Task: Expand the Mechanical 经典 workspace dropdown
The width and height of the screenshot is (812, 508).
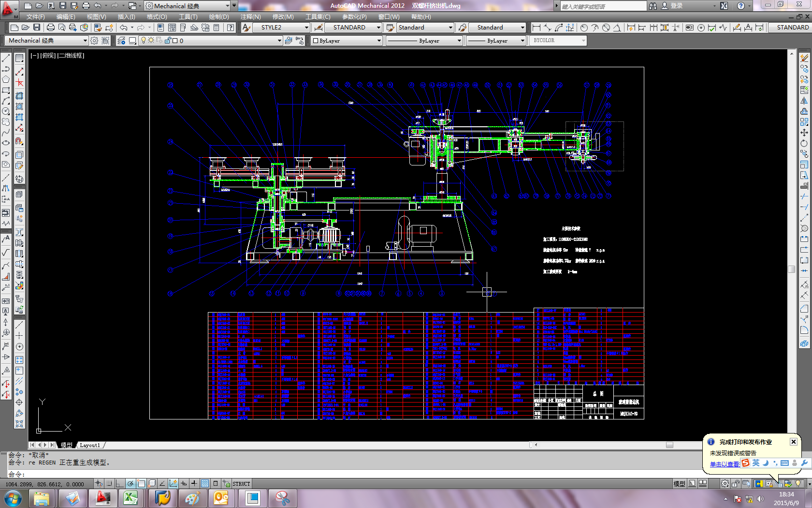Action: click(x=85, y=41)
